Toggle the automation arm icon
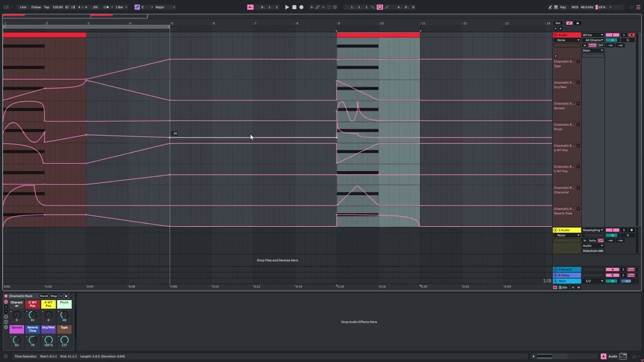644x362 pixels. tap(317, 7)
